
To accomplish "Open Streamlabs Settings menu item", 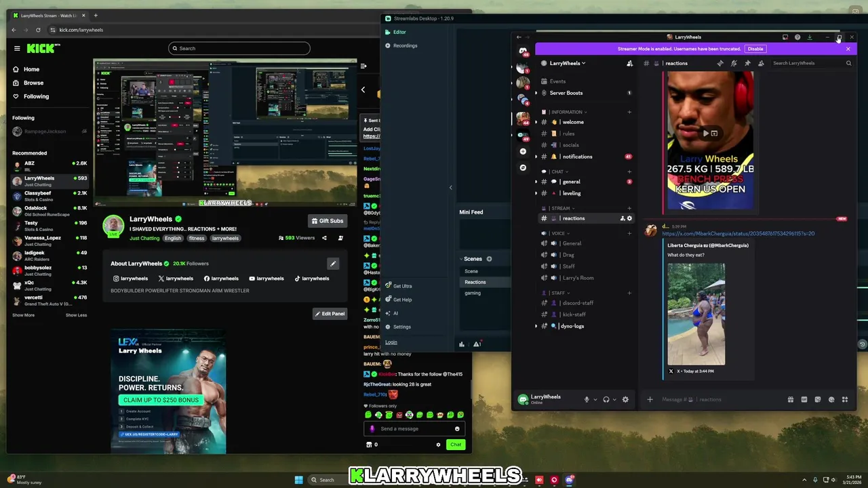I will click(398, 327).
